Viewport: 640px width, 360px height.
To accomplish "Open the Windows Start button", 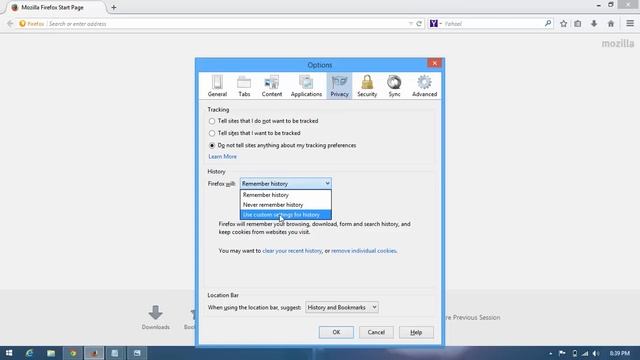I will (x=9, y=353).
